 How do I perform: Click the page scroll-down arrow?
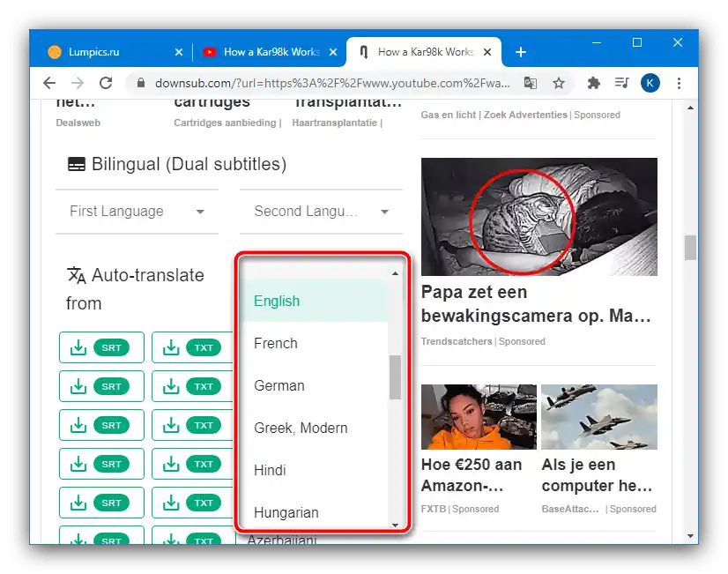coord(690,536)
